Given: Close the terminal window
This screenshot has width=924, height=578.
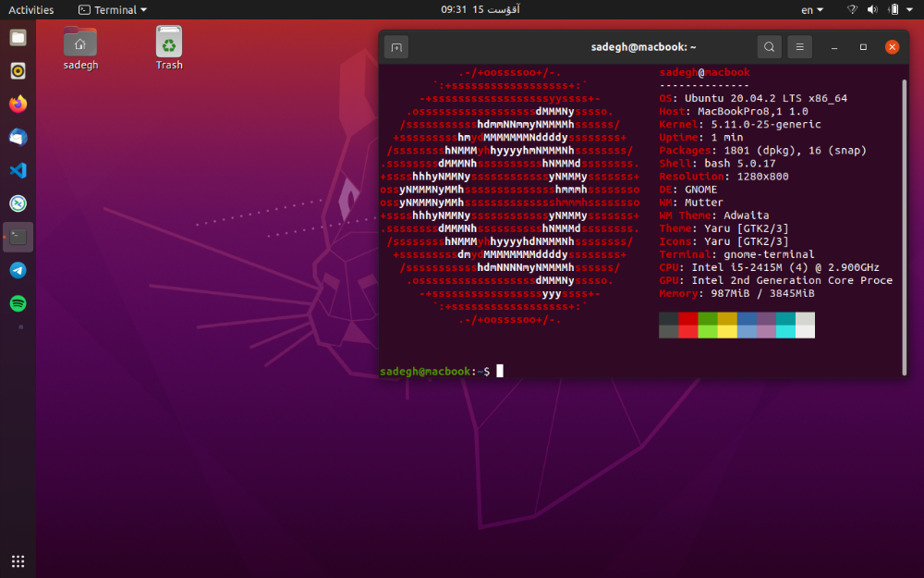Looking at the screenshot, I should pos(893,47).
